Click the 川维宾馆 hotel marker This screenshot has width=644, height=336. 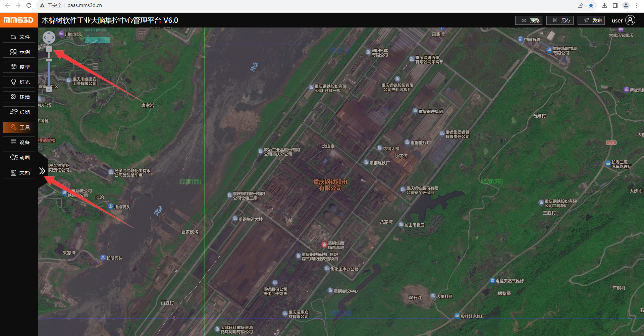click(x=61, y=34)
